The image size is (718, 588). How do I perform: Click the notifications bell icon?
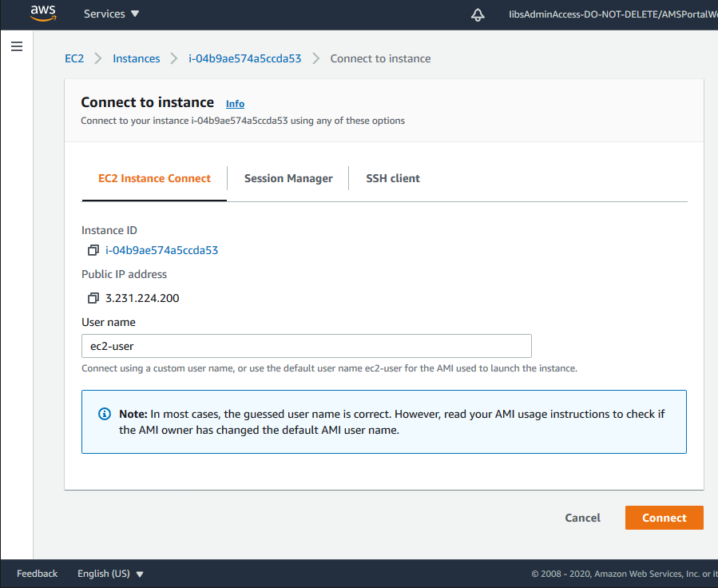point(478,14)
